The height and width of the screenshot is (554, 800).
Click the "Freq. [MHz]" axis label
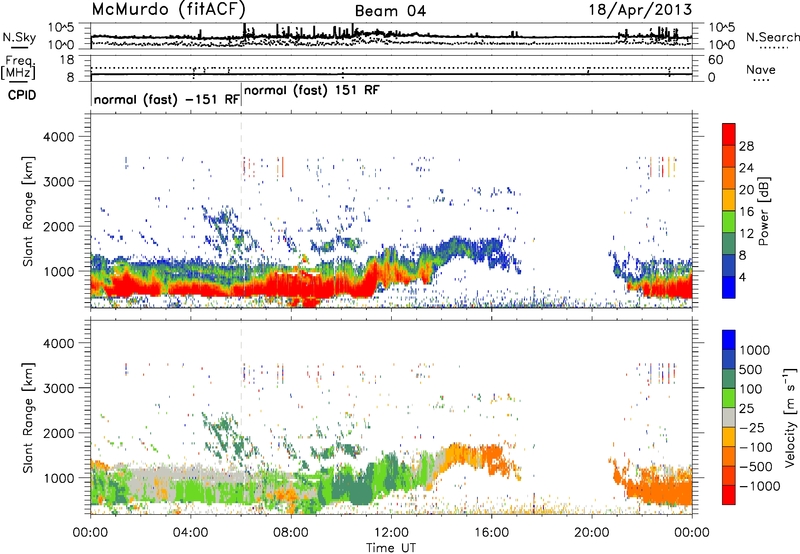coord(18,68)
